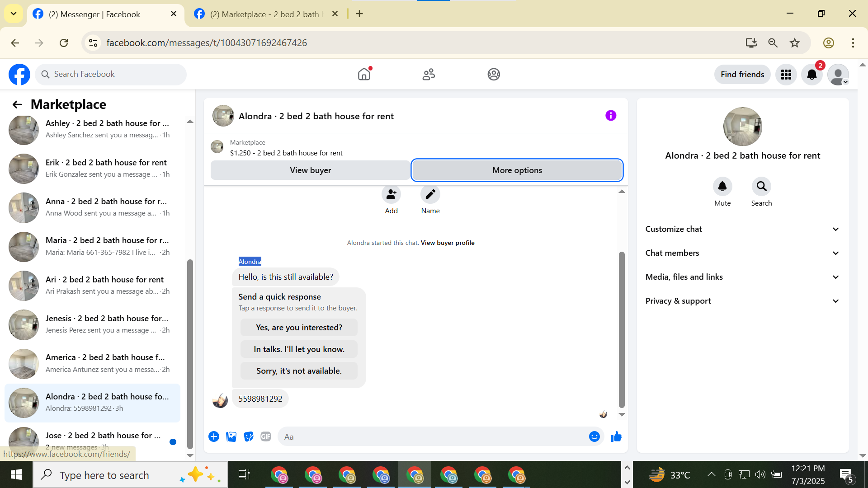Open the sticker chooser icon
The width and height of the screenshot is (868, 488).
tap(249, 436)
